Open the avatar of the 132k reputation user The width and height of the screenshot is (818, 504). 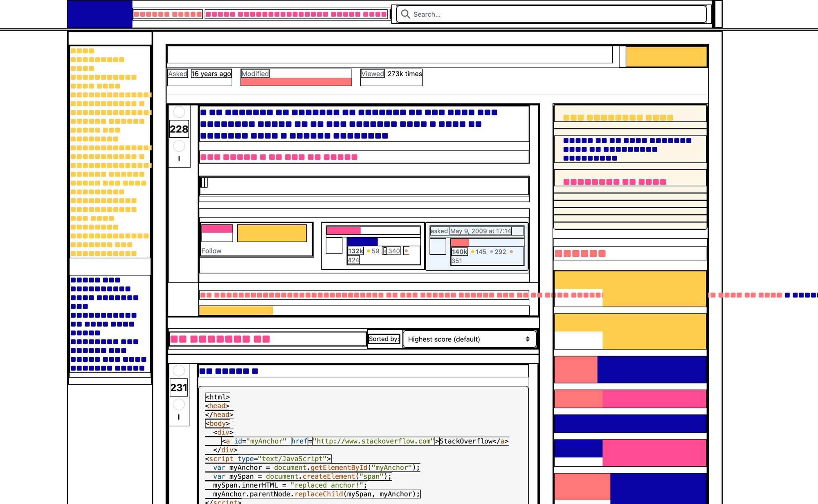(x=334, y=246)
